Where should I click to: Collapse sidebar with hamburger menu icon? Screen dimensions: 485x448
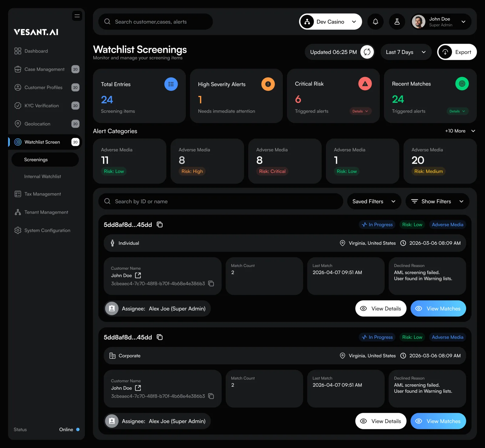(x=77, y=16)
